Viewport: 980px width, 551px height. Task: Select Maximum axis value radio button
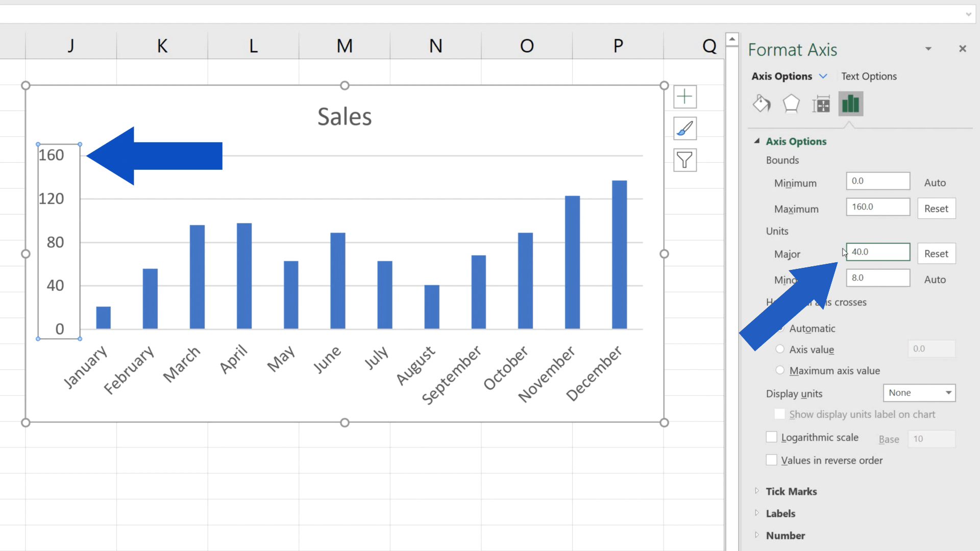[780, 370]
